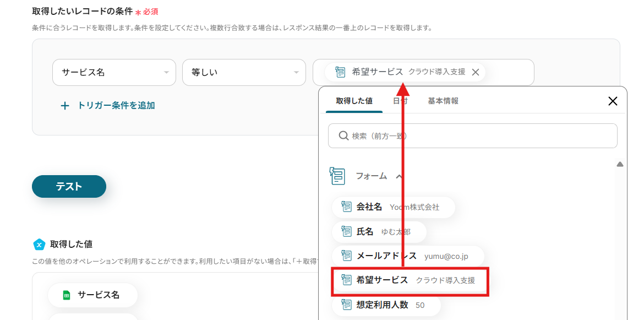Image resolution: width=644 pixels, height=320 pixels.
Task: Click the blue pentagon icon beside 取得した値 heading
Action: click(x=39, y=245)
